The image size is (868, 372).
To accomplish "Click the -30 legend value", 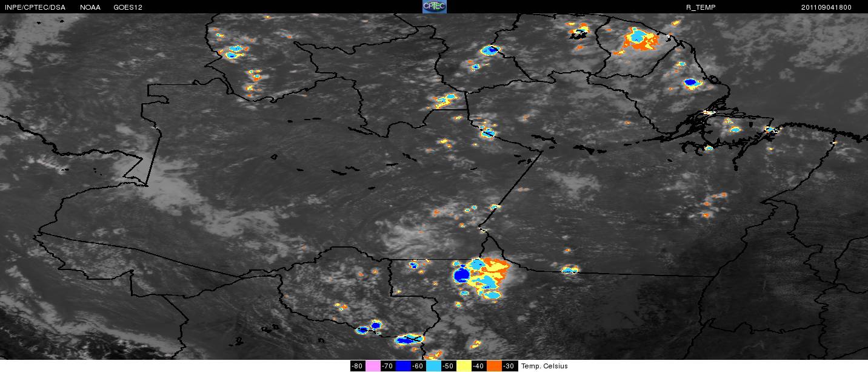I will coord(510,366).
